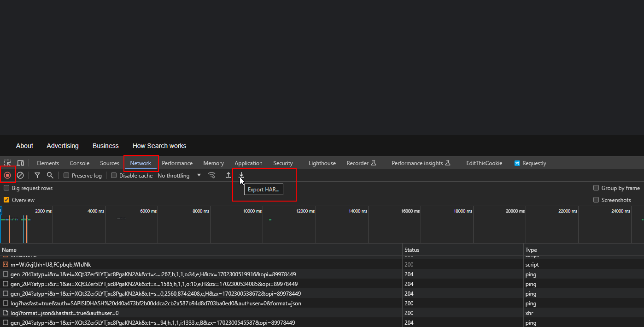Open the Requestly tab
This screenshot has height=327, width=644.
tap(530, 163)
